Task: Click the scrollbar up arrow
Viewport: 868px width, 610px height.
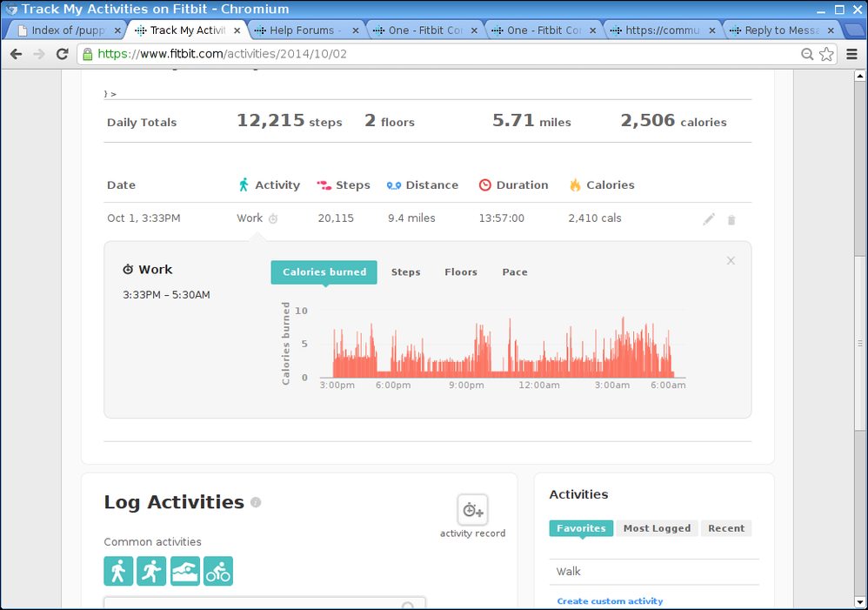Action: (859, 76)
